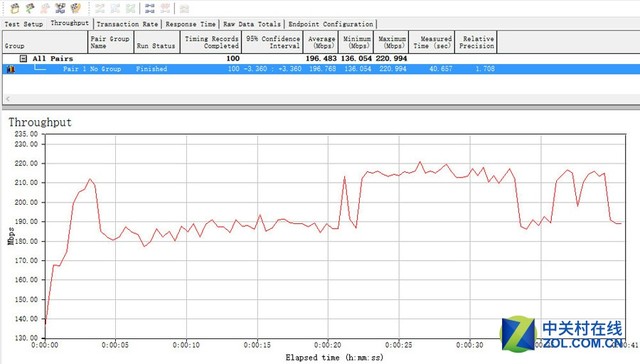Viewport: 640px width, 364px height.
Task: Click the blue double endpoint-pairs toolbar icon
Action: 150,8
